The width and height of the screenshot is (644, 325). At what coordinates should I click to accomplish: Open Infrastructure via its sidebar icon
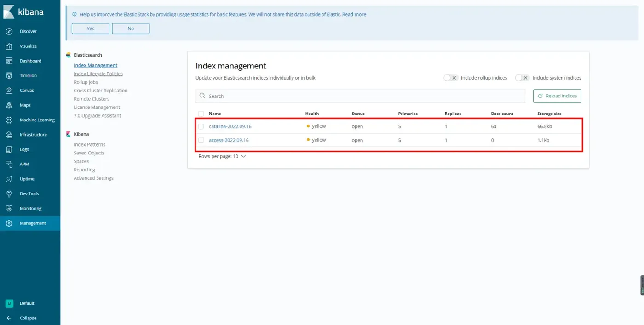pos(9,135)
